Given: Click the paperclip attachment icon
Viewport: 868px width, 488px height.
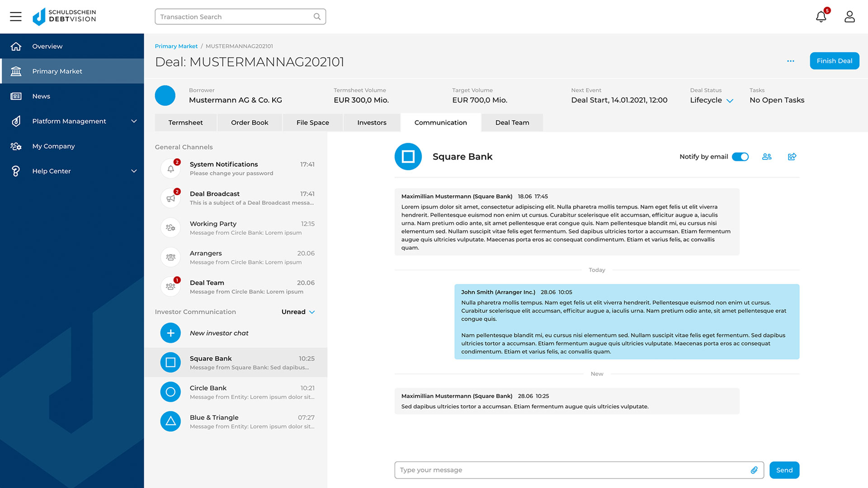Looking at the screenshot, I should point(754,470).
